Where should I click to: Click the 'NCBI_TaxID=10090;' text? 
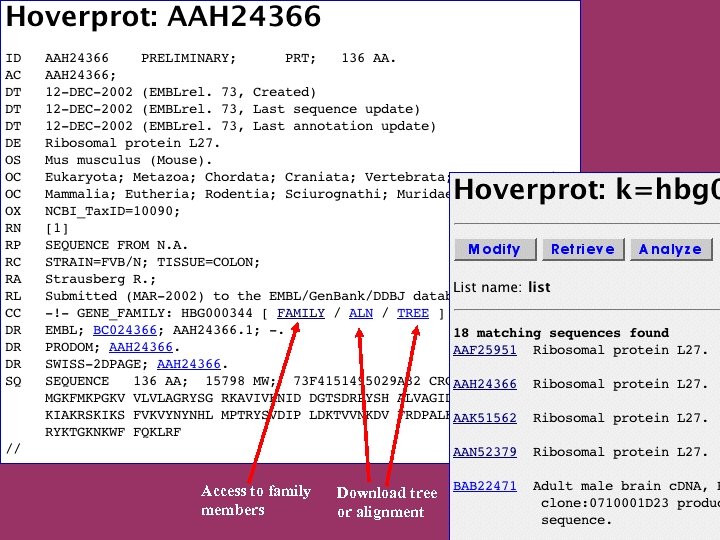112,211
